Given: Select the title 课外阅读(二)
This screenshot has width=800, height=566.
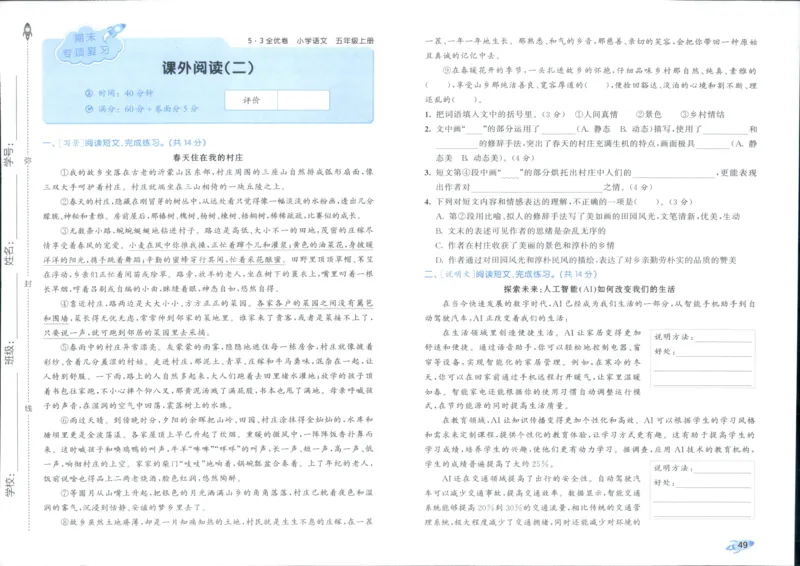Looking at the screenshot, I should point(208,68).
